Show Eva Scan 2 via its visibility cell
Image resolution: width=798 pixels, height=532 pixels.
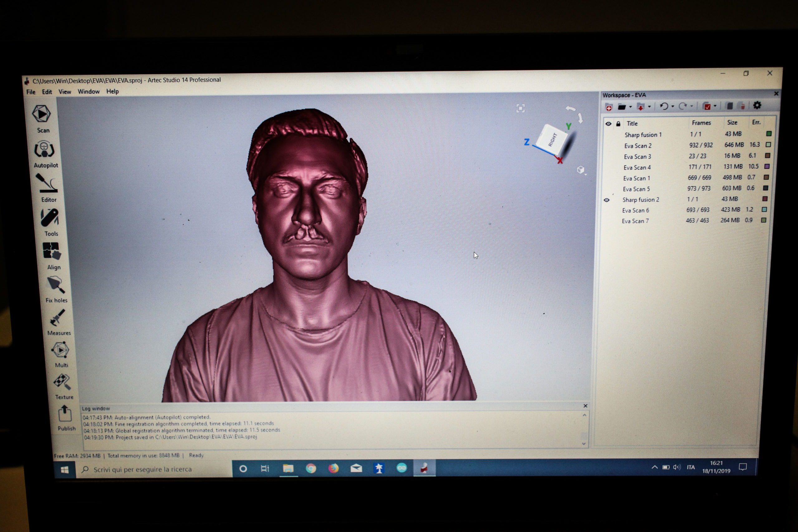(608, 146)
